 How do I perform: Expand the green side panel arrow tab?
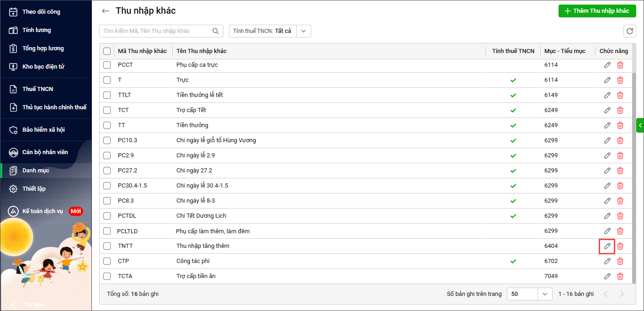640,125
